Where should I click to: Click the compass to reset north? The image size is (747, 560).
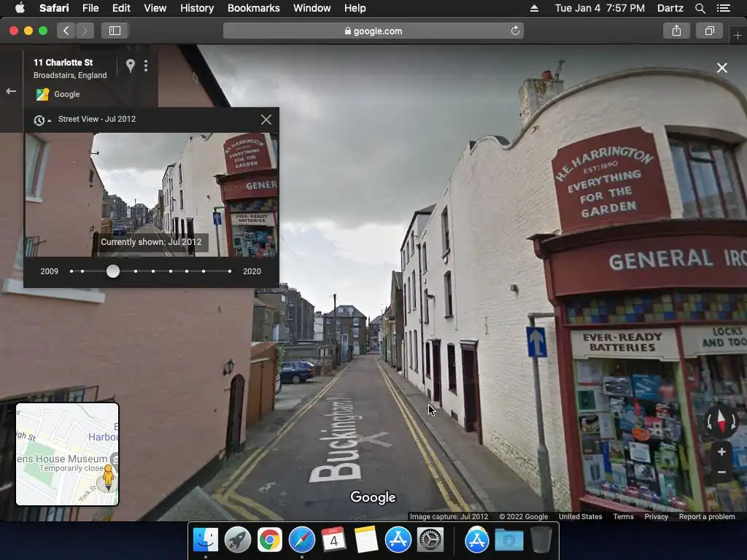pos(721,421)
